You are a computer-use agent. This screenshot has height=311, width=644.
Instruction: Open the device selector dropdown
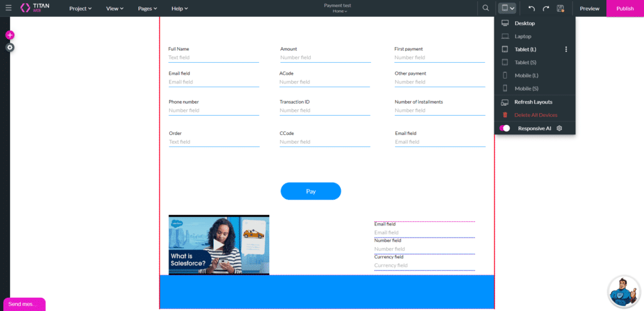tap(508, 8)
